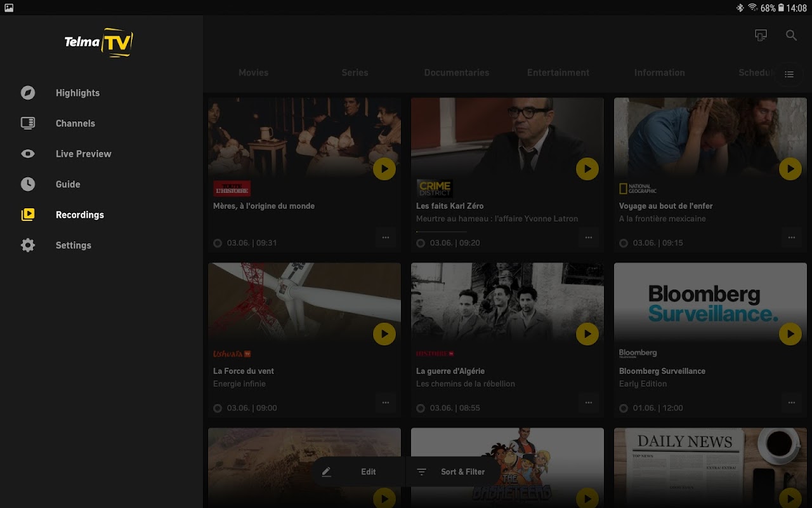This screenshot has height=508, width=812.
Task: Click the subtitle "Les chemins de la rébellion"
Action: coord(466,384)
